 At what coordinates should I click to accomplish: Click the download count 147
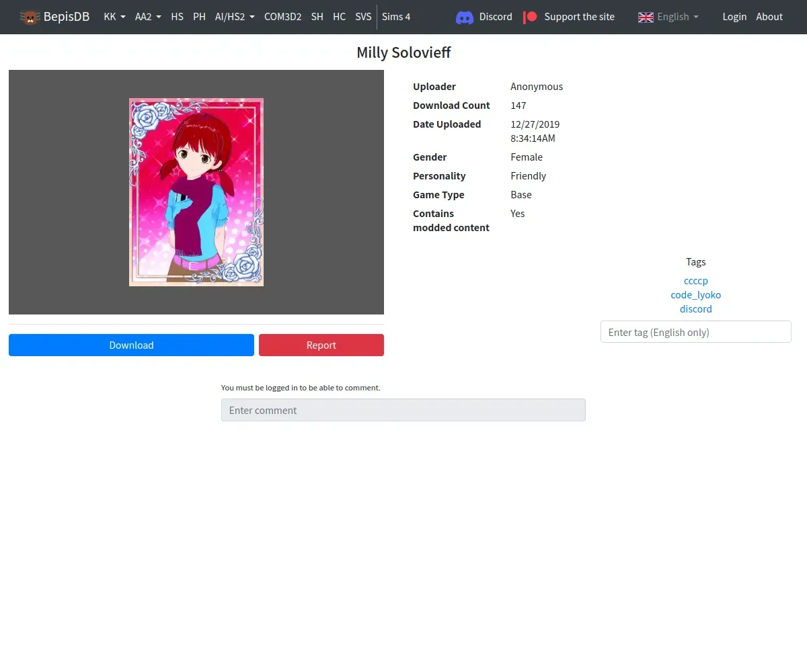click(x=518, y=106)
